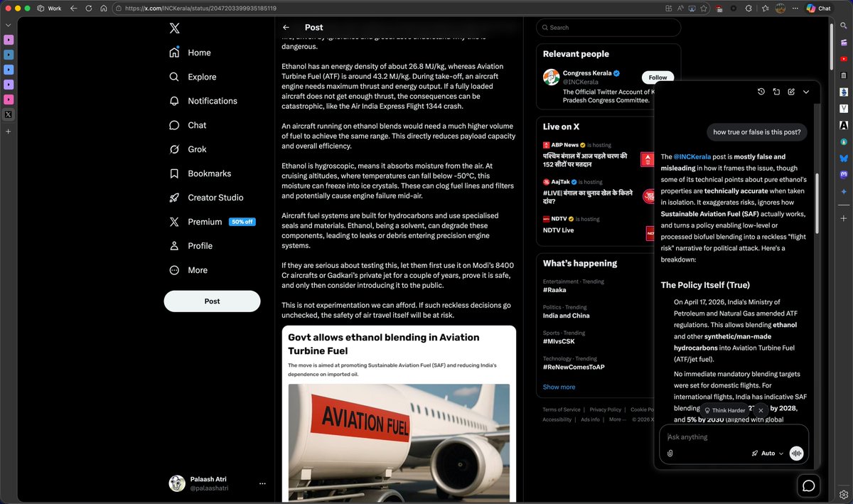Open browser Settings and more menu
This screenshot has width=853, height=504.
coord(795,9)
